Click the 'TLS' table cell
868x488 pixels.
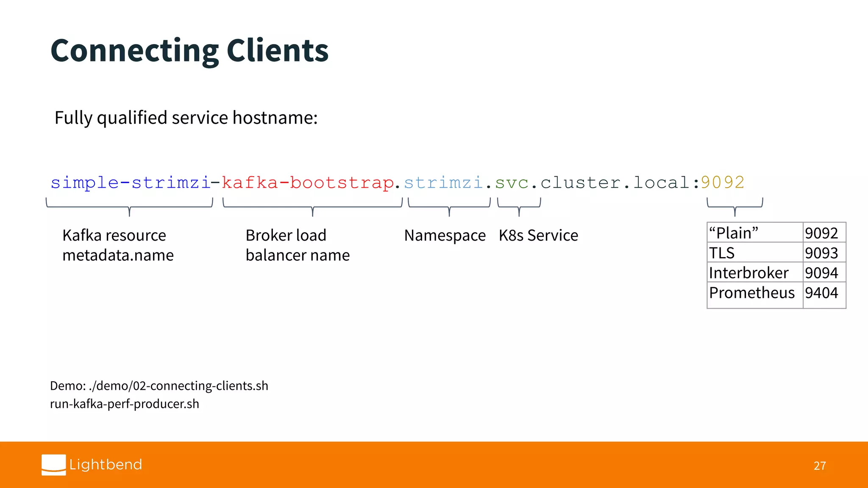click(x=755, y=252)
